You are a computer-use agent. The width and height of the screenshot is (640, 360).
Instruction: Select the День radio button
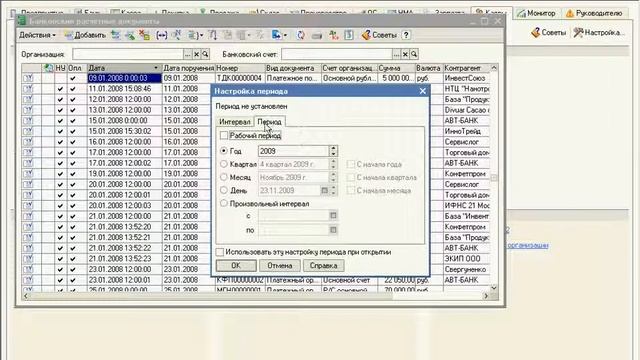click(x=224, y=190)
